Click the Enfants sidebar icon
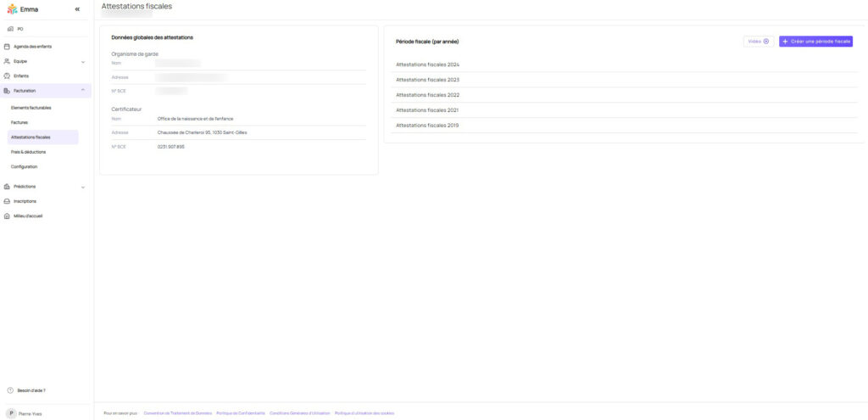868x420 pixels. coord(8,76)
